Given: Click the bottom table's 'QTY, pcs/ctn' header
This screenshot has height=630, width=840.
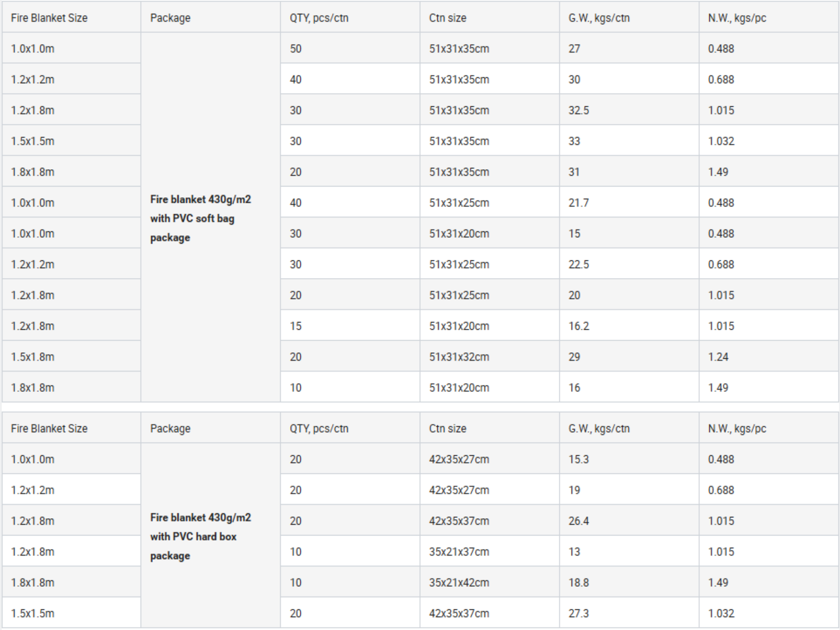Looking at the screenshot, I should (319, 428).
